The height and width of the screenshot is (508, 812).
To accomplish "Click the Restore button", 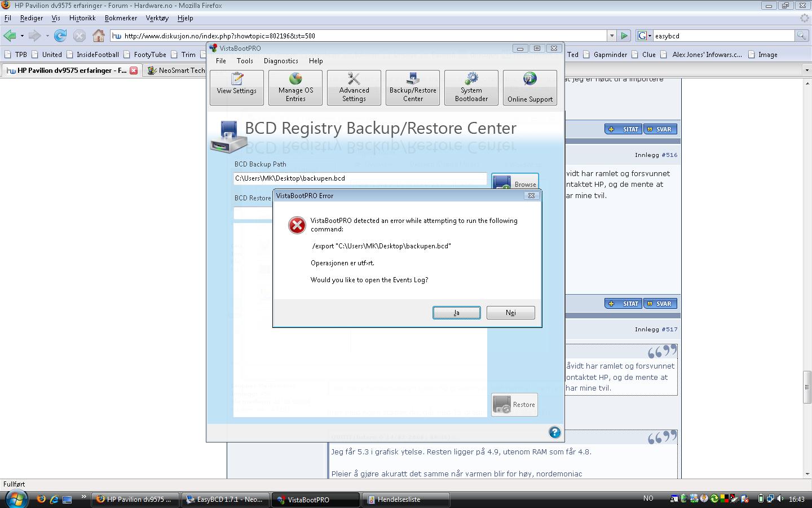I will [x=514, y=405].
